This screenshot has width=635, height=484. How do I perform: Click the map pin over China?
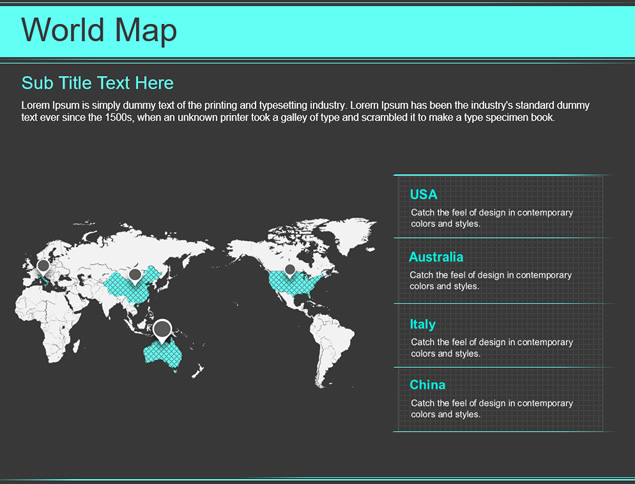(135, 276)
